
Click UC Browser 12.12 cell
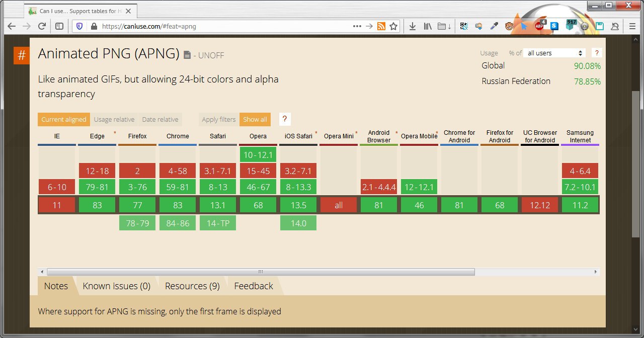coord(540,205)
